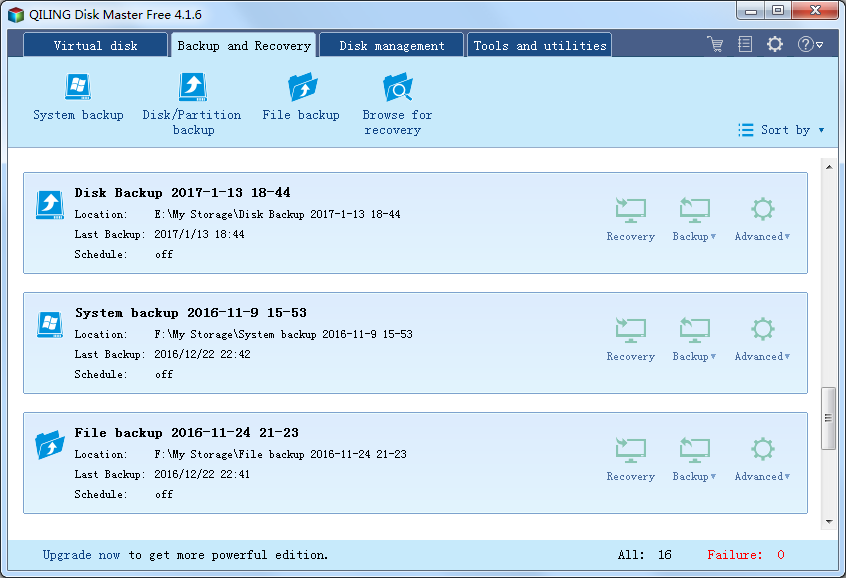Click the Failure: 0 status count
The image size is (846, 578).
[x=746, y=555]
